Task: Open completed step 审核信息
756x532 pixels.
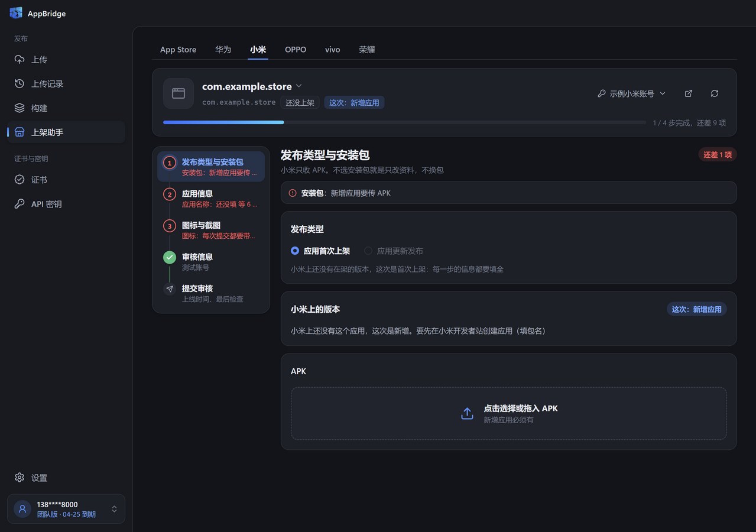Action: [211, 262]
